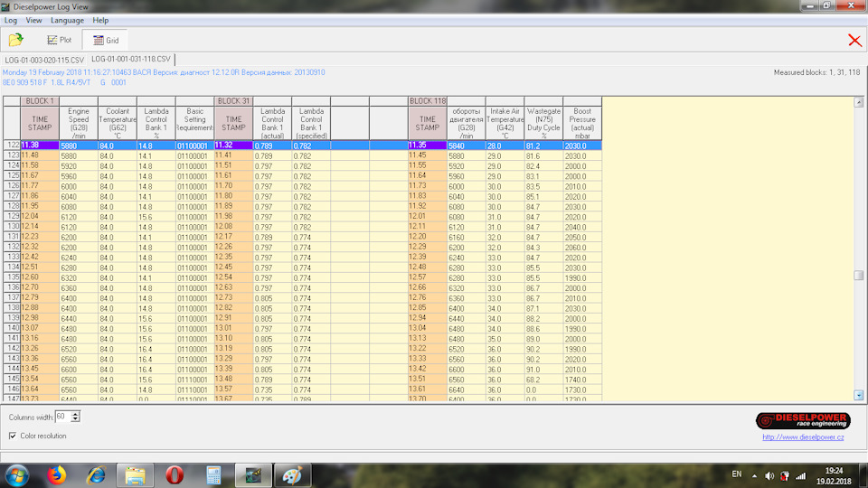Viewport: 868px width, 488px height.
Task: Open the Firefox taskbar icon
Action: coord(56,475)
